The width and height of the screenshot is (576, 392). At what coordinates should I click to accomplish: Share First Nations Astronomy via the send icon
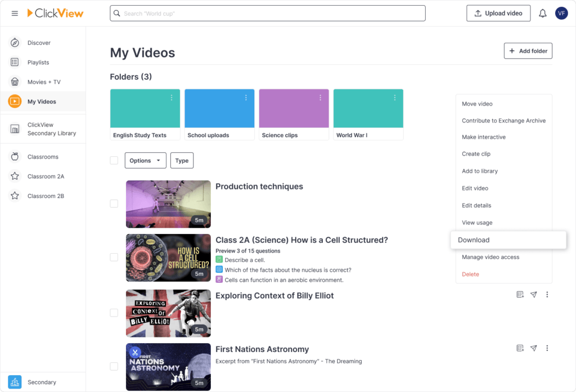click(533, 348)
